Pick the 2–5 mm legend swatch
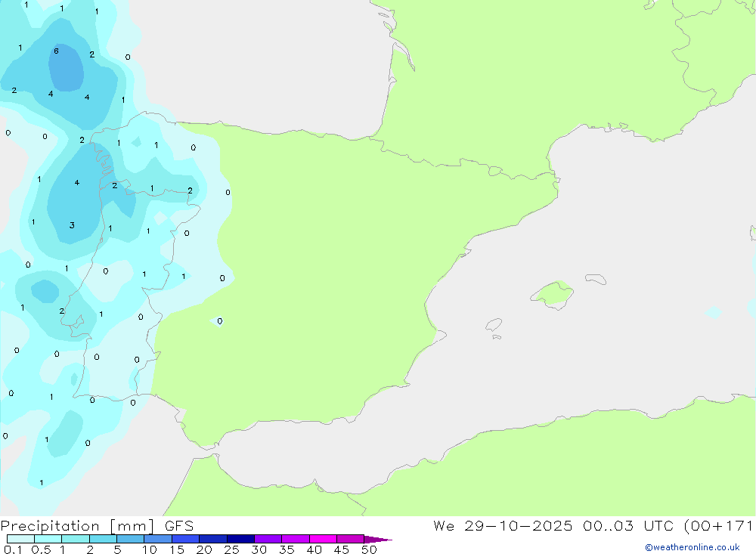The height and width of the screenshot is (554, 756). (x=103, y=539)
